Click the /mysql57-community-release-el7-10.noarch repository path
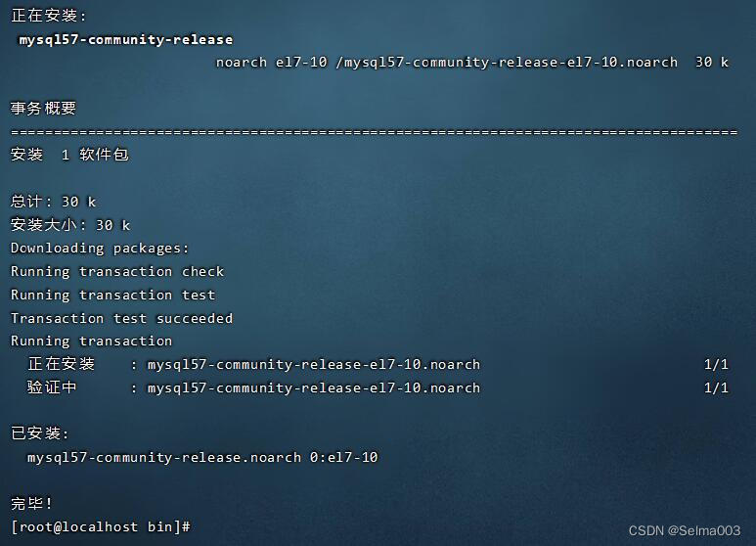Screen dimensions: 756x546 point(507,63)
